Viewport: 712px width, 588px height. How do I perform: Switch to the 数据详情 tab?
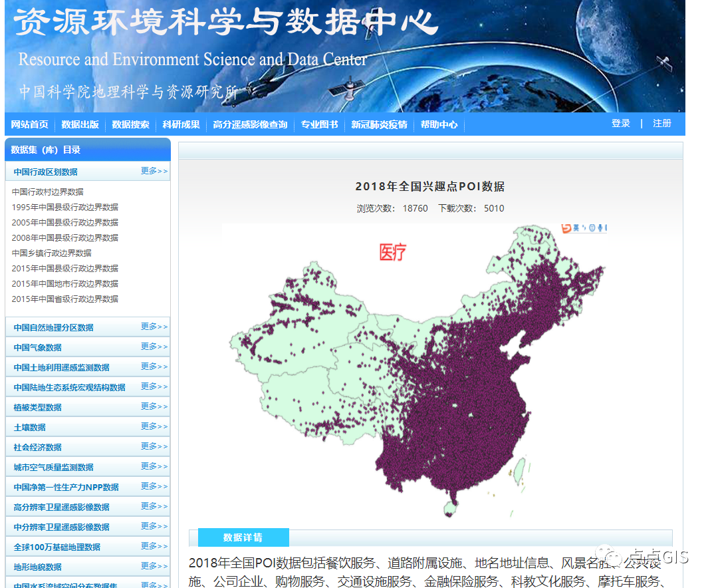[243, 537]
